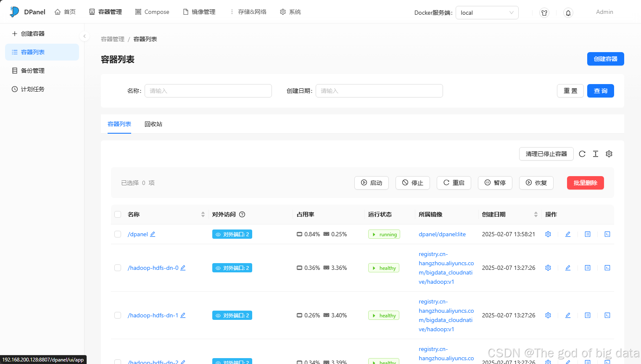Screen dimensions: 641x364
Task: Open the dpanel/dpanel:lite image link
Action: tap(442, 234)
